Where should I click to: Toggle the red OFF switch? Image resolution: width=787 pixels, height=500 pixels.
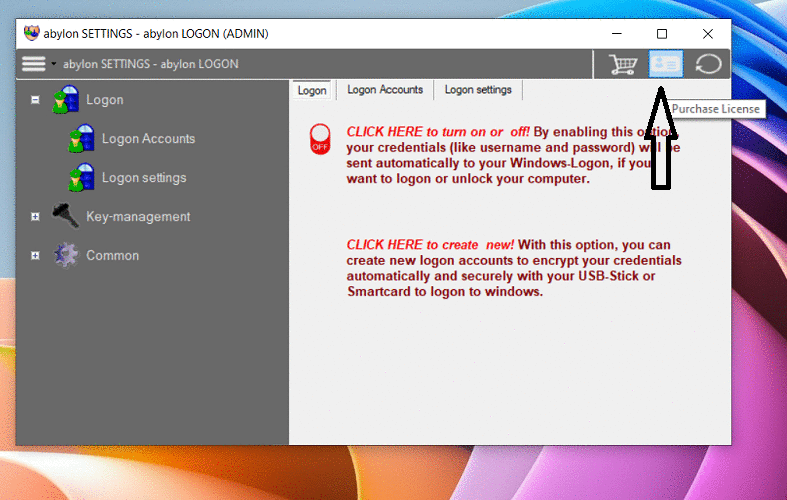click(320, 138)
